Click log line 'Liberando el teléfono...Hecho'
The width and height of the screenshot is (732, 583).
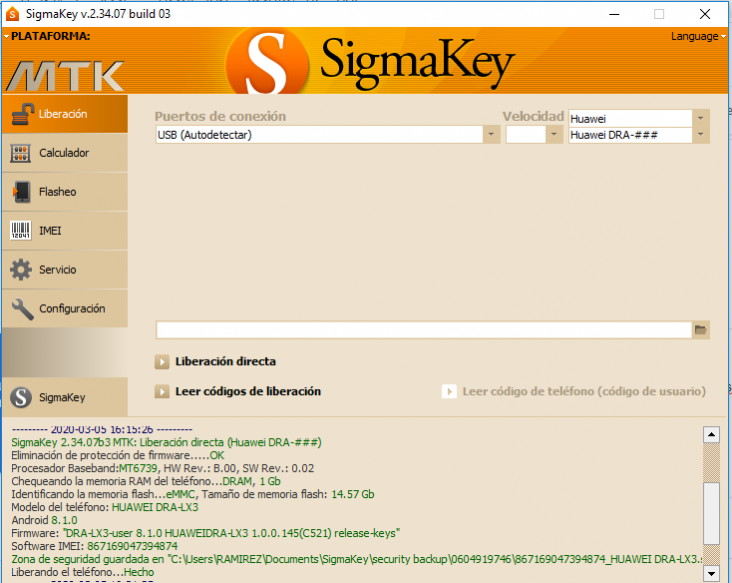[83, 572]
